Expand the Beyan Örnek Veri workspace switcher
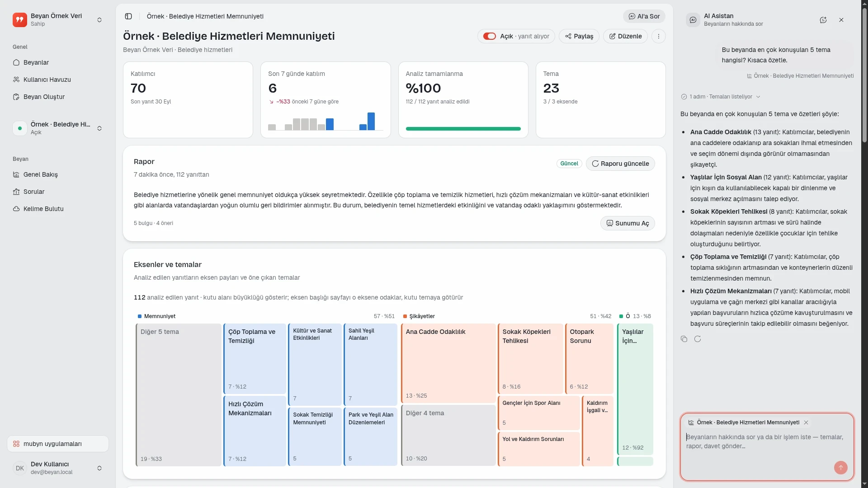The image size is (868, 488). pos(58,19)
